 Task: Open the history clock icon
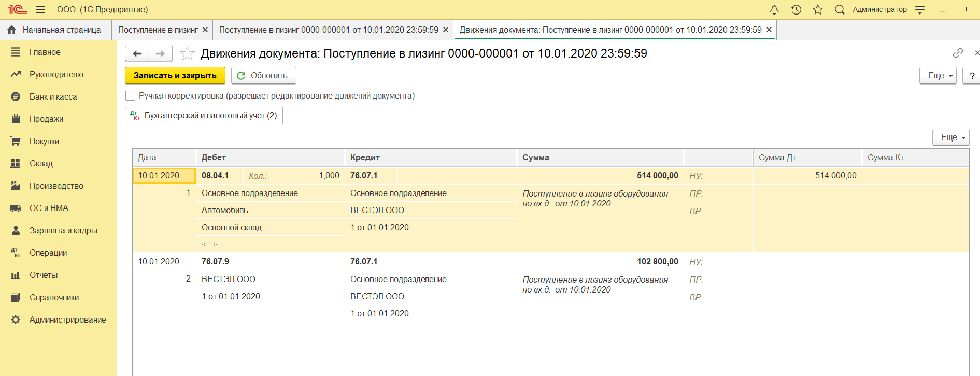point(796,10)
